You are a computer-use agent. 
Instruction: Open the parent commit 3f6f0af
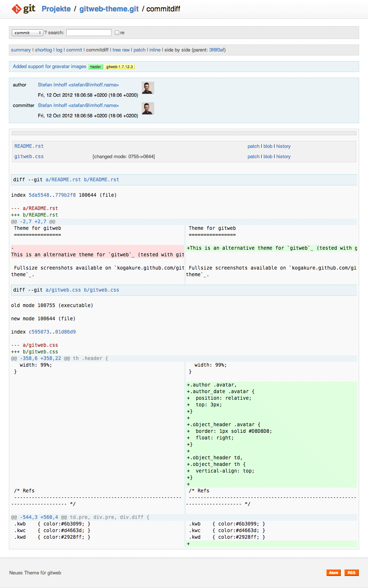click(217, 50)
